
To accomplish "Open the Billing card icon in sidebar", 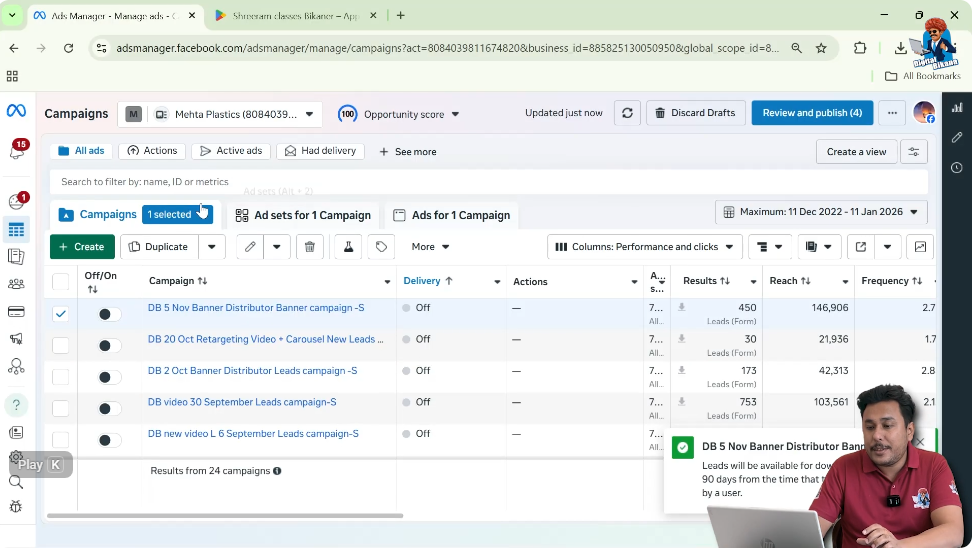I will click(x=16, y=311).
